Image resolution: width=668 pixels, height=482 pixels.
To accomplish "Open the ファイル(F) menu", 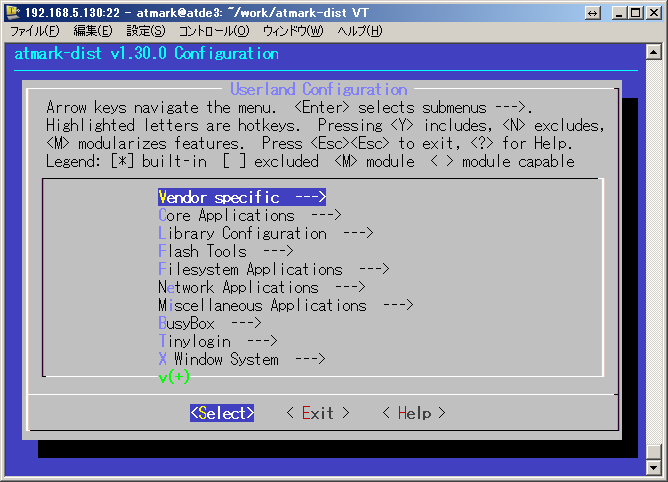I will tap(34, 31).
